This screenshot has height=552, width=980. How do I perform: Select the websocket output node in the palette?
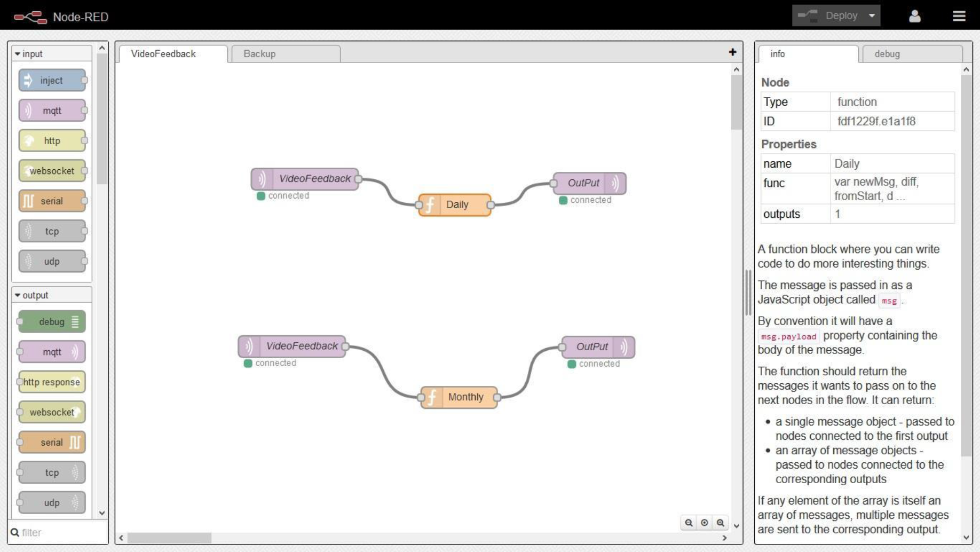click(52, 412)
